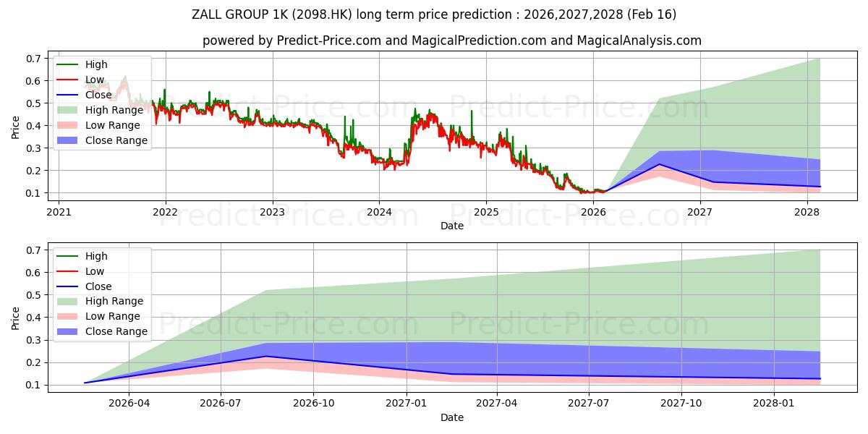Screen dimensions: 868x434
Task: Click the 2027-10 tick label on bottom axis
Action: (x=682, y=404)
